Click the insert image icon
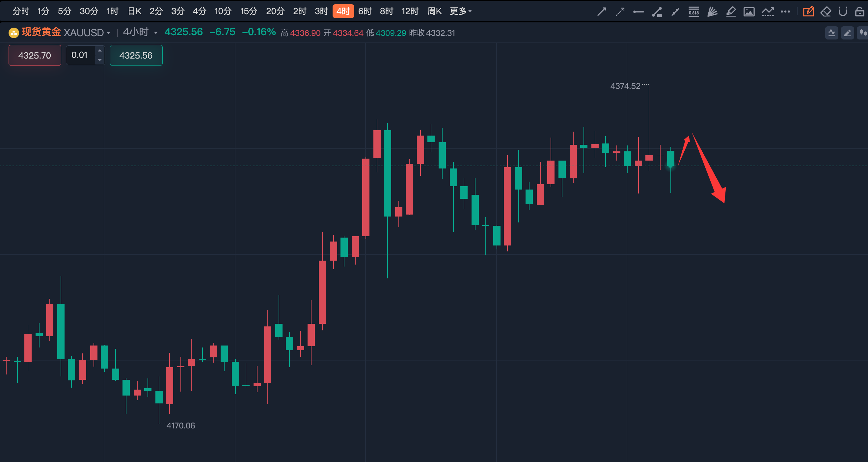The image size is (868, 462). (x=749, y=12)
